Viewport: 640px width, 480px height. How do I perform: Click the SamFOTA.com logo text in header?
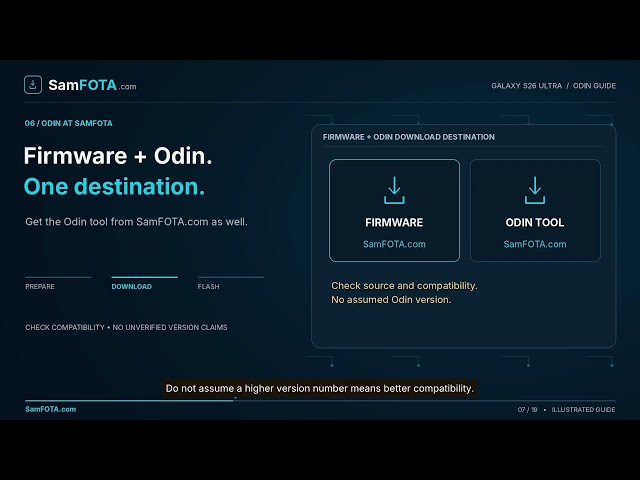click(x=92, y=85)
